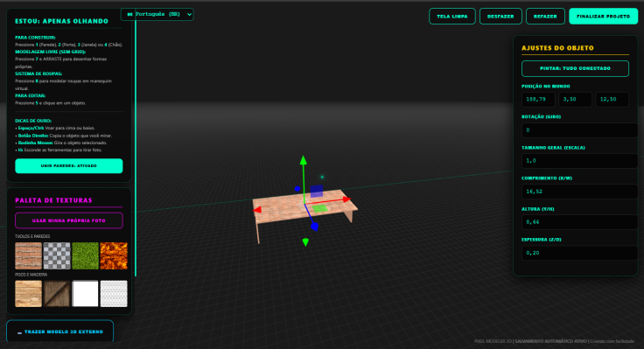Focus the Altura (Y/H) field showing 8,64
Image resolution: width=644 pixels, height=349 pixels.
579,222
